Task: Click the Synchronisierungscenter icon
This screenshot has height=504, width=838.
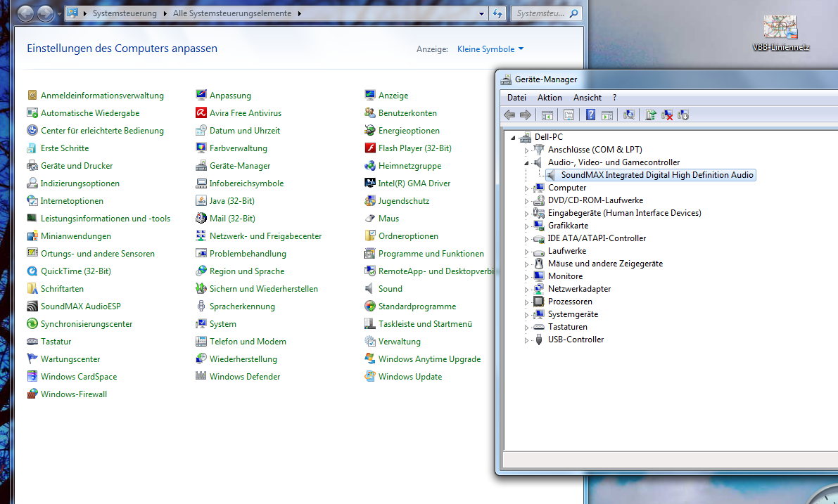Action: 32,324
